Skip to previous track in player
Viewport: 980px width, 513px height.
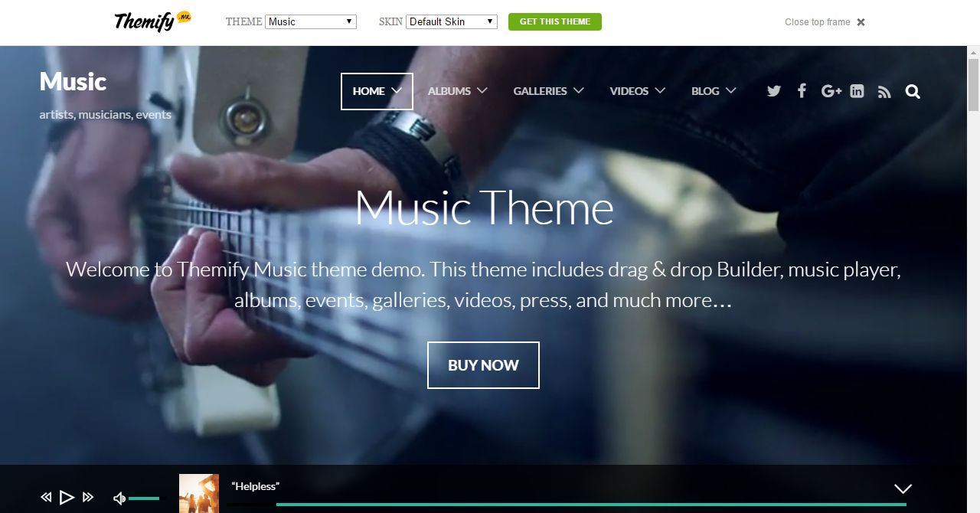pyautogui.click(x=46, y=498)
